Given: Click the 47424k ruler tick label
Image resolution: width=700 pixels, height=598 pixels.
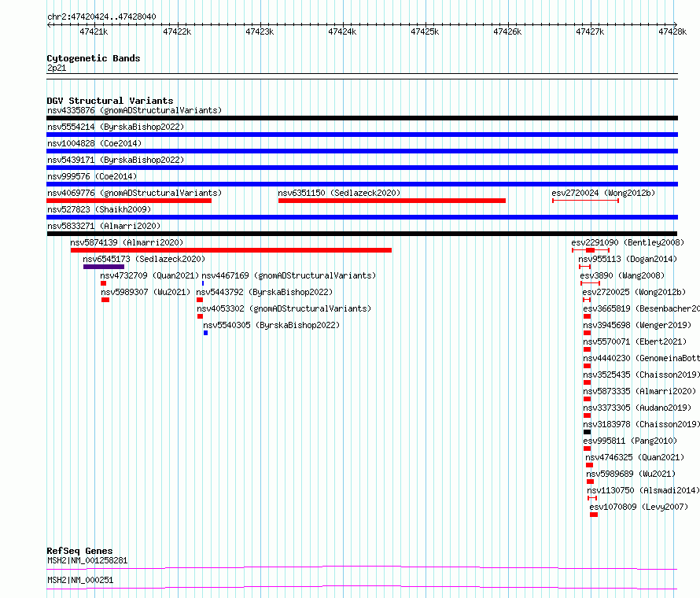Looking at the screenshot, I should click(342, 31).
